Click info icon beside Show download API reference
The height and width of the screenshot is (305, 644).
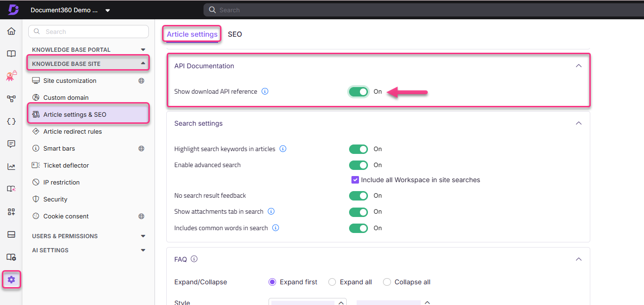(265, 92)
